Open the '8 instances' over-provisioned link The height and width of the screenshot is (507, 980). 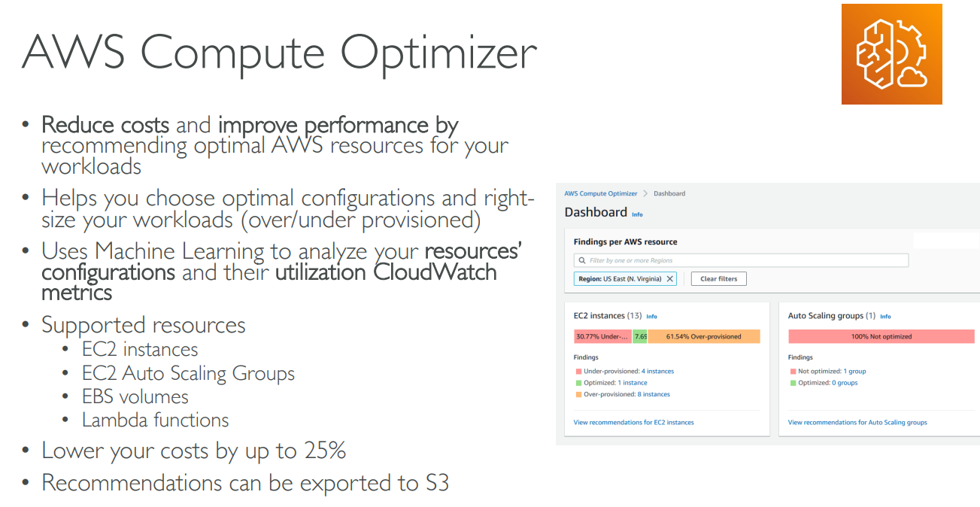coord(656,394)
